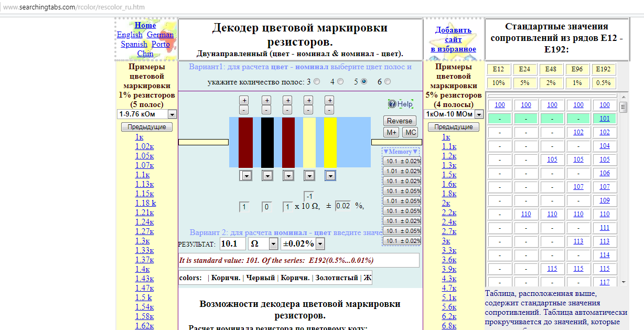Click the Help icon
Image resolution: width=644 pixels, height=330 pixels.
[392, 104]
